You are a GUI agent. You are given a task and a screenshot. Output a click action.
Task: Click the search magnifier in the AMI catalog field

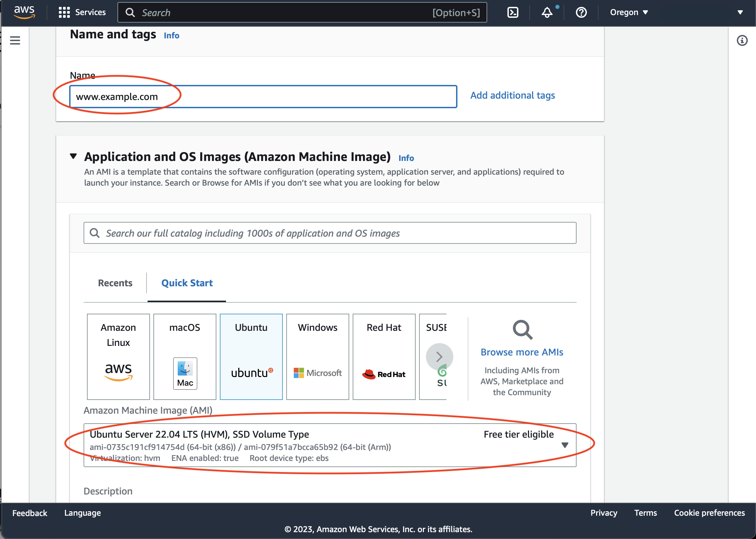(94, 233)
